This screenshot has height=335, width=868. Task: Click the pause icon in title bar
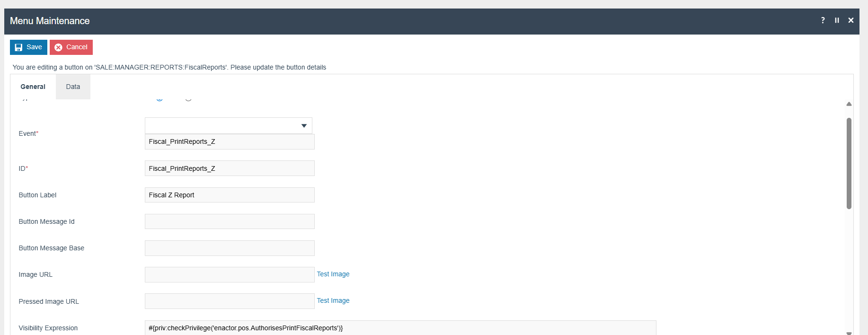pos(837,20)
